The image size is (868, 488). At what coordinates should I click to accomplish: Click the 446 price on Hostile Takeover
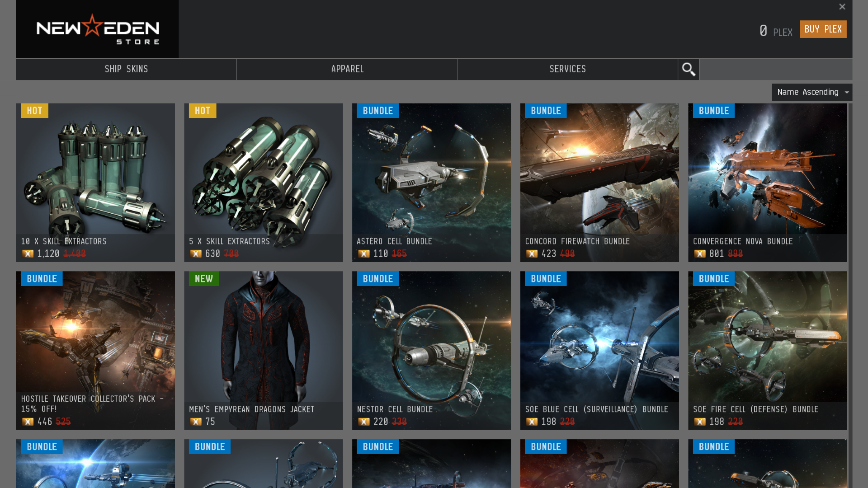coord(45,422)
